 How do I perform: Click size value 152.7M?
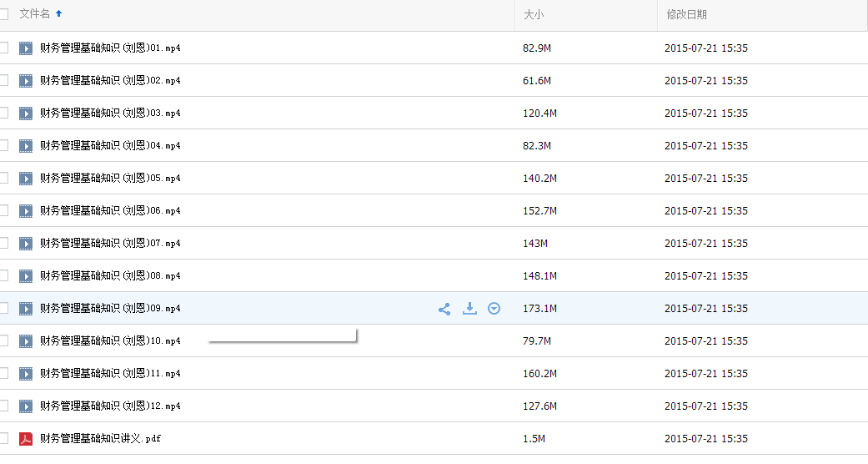[x=539, y=210]
